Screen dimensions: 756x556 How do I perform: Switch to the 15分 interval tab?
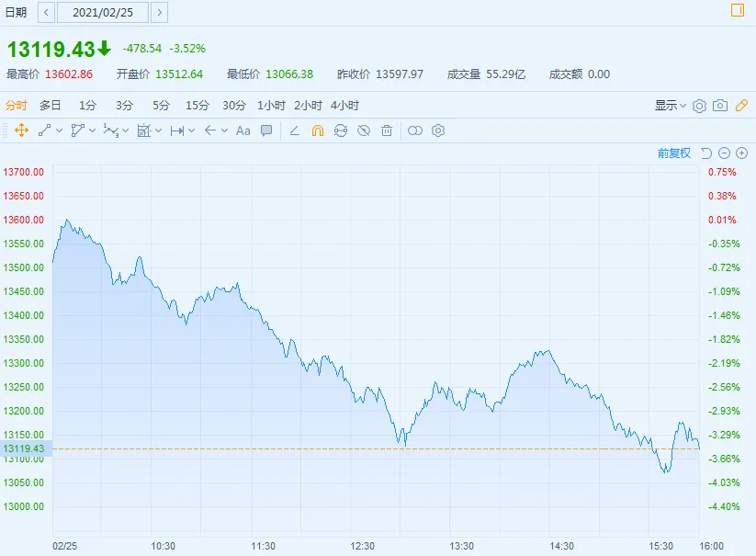(197, 106)
